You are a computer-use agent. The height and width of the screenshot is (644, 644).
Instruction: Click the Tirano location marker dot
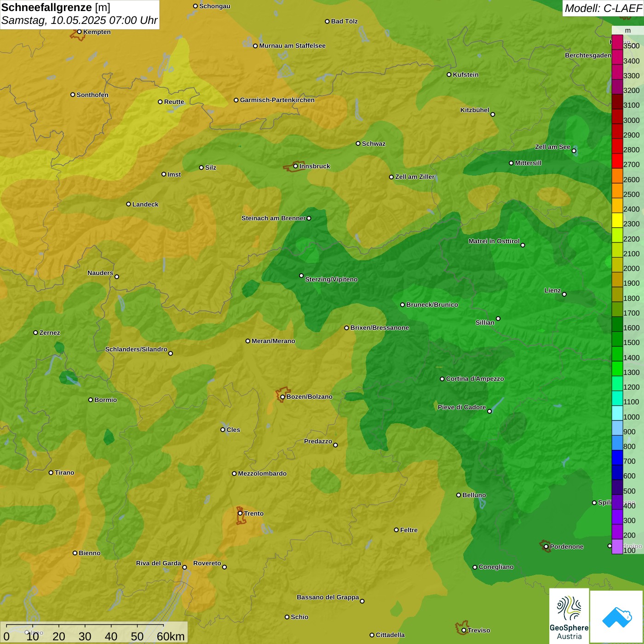51,472
